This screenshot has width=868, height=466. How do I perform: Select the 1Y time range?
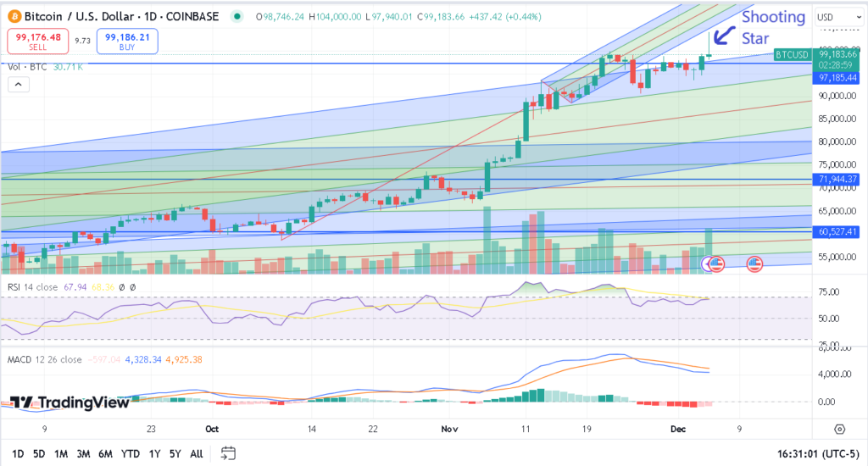point(154,454)
